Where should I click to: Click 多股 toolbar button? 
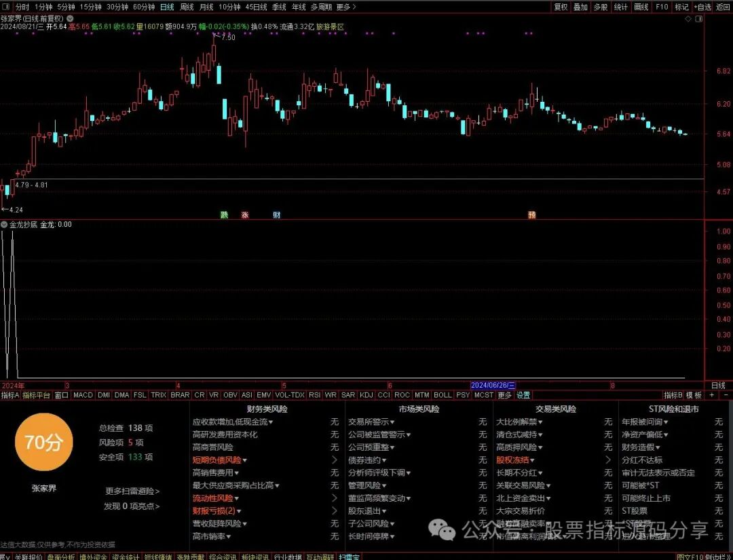(x=601, y=7)
